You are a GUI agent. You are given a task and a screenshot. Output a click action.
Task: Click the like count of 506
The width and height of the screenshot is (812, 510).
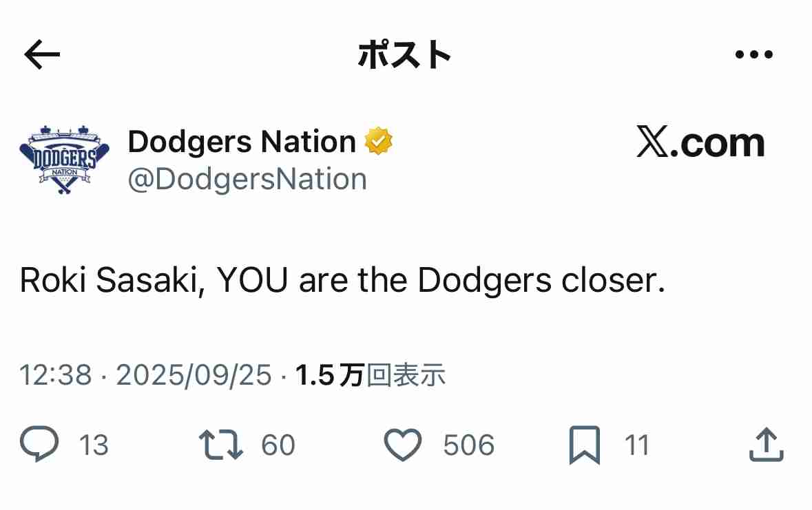coord(468,445)
